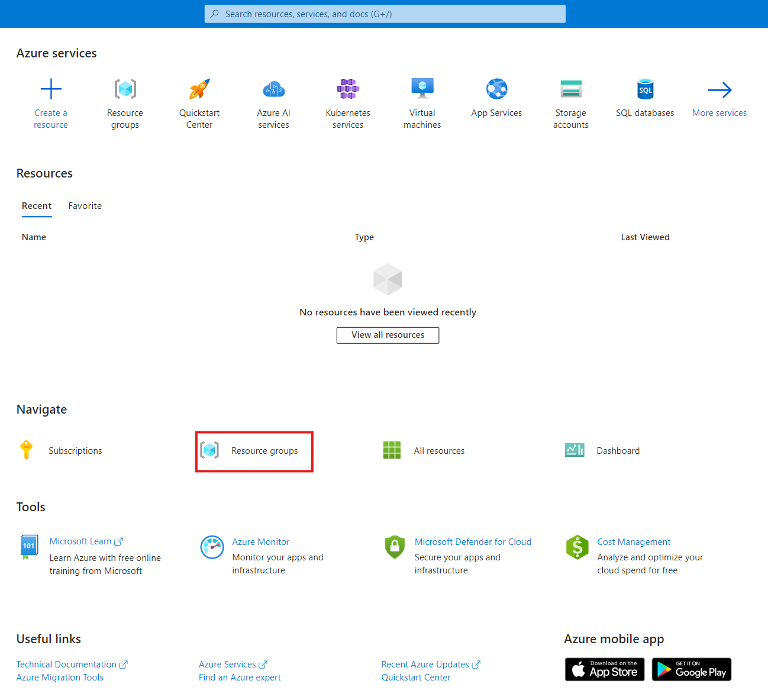Open Quickstart Center rocket icon
Image resolution: width=768 pixels, height=700 pixels.
[199, 89]
